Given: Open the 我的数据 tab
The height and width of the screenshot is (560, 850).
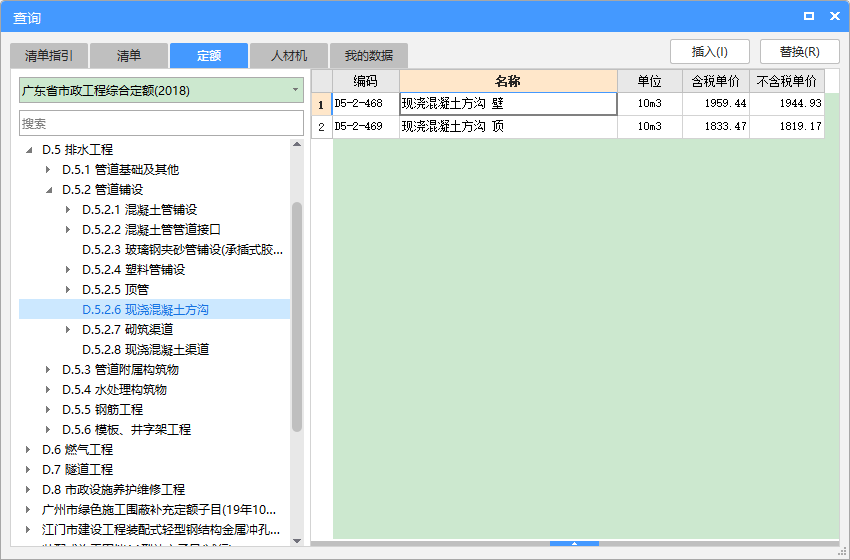Looking at the screenshot, I should [x=369, y=55].
